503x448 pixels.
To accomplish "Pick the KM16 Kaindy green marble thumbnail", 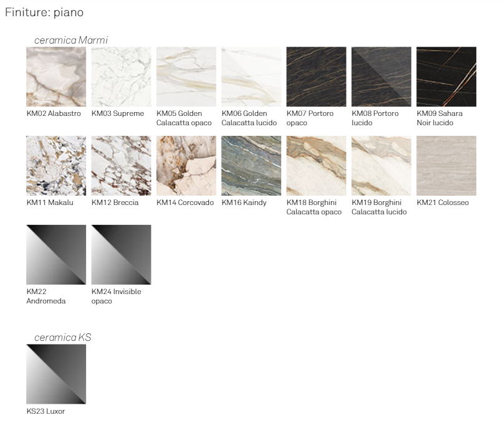I will (x=251, y=166).
